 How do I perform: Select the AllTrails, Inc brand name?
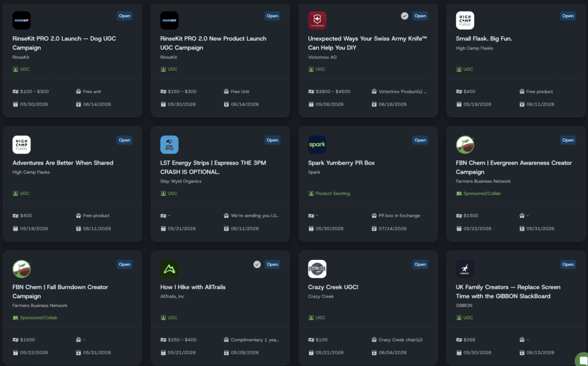point(172,297)
